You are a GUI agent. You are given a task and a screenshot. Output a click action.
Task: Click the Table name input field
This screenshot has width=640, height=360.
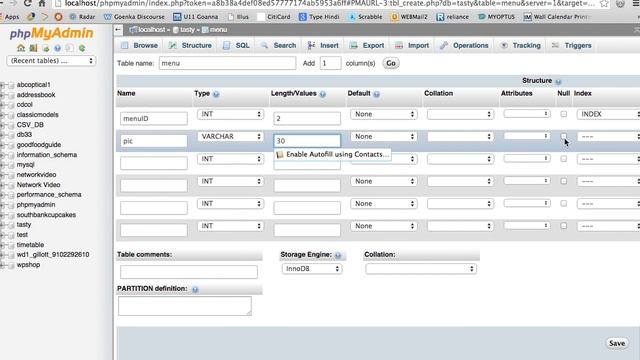click(x=227, y=63)
